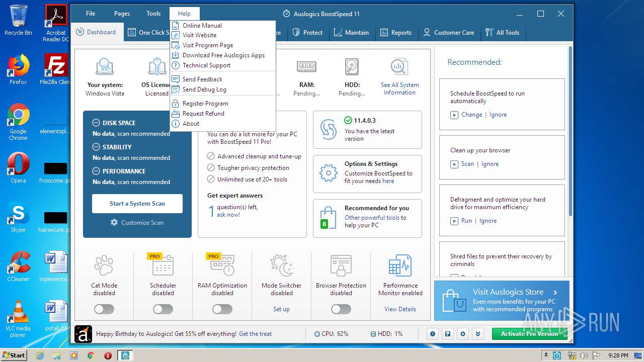Image resolution: width=644 pixels, height=362 pixels.
Task: Toggle the Cat Mode switch
Action: coord(104,309)
